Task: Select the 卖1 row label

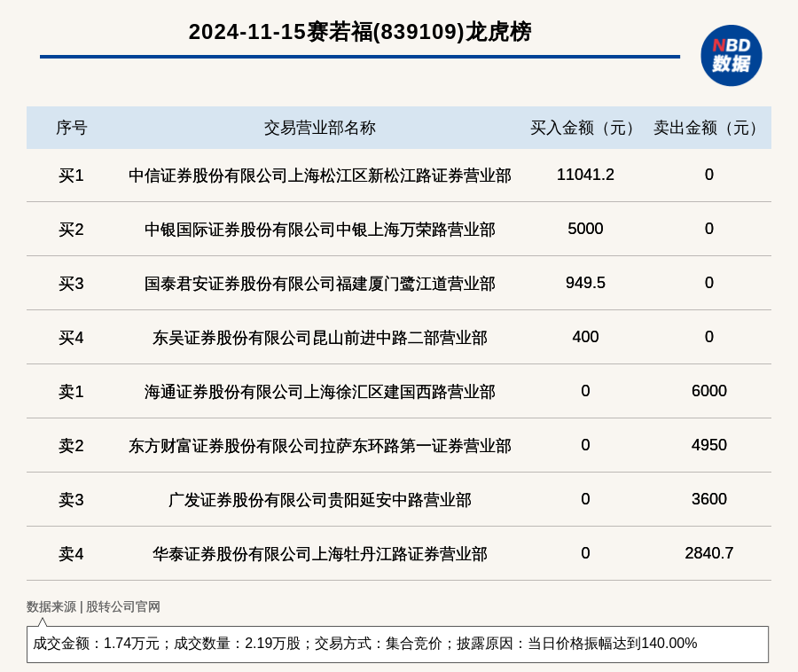Action: [x=71, y=392]
